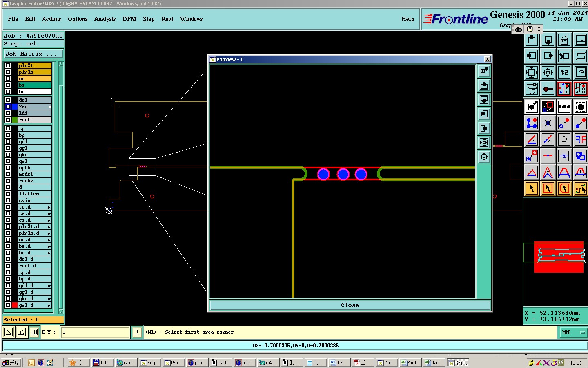Toggle checkbox for layer flatten

[x=8, y=194]
